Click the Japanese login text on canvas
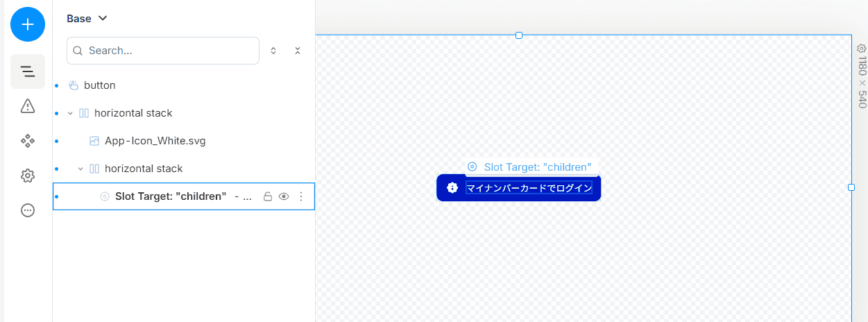This screenshot has width=868, height=322. [529, 188]
